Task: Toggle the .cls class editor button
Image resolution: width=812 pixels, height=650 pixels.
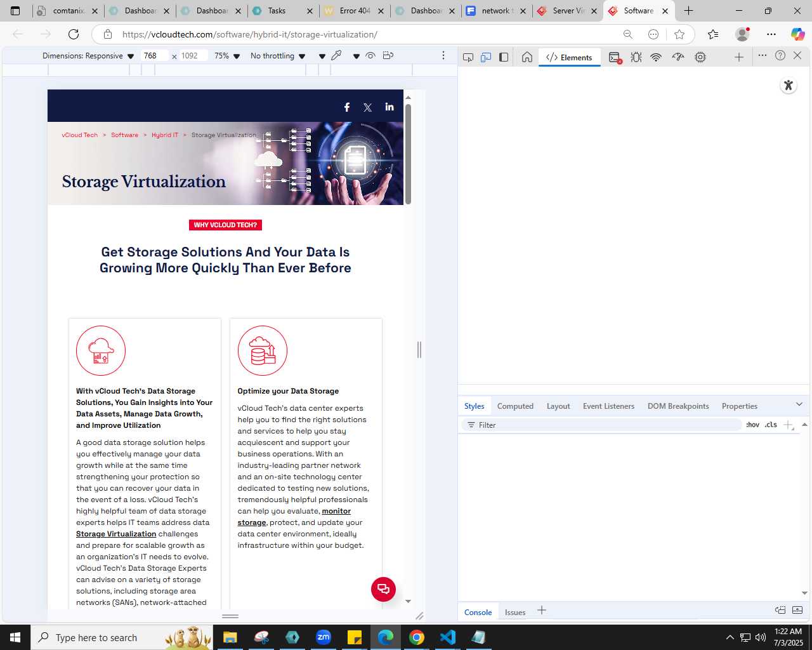Action: (x=771, y=425)
